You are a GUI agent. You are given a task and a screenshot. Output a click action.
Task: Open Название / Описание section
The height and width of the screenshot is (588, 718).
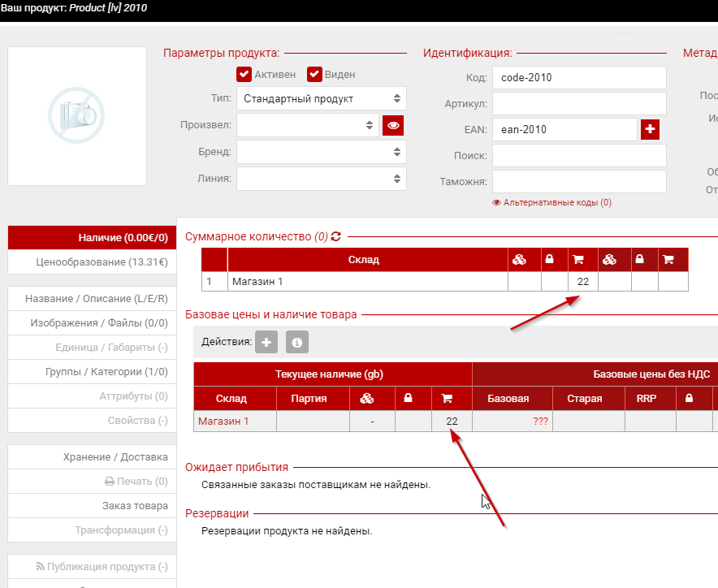click(x=92, y=299)
